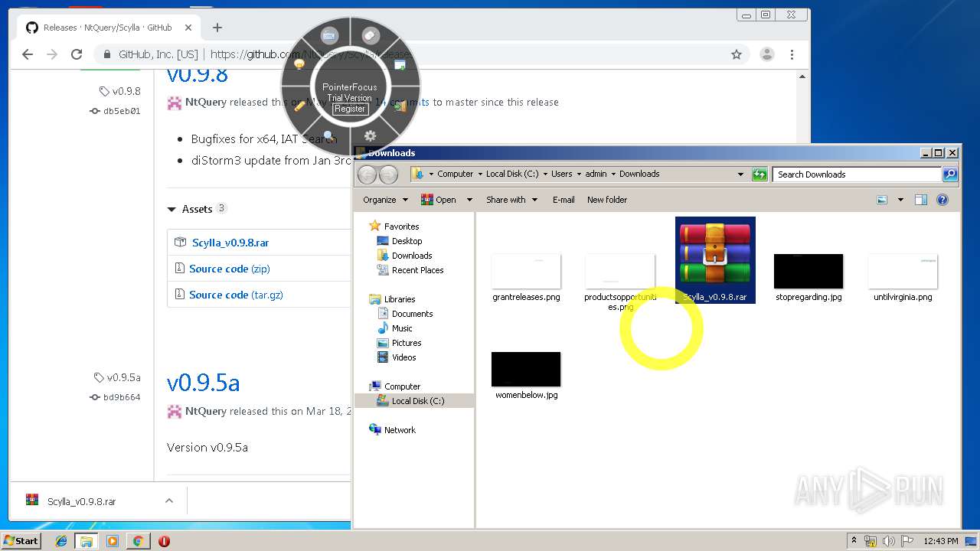
Task: Open Scylla_v0.9.8.rar asset link
Action: point(230,243)
